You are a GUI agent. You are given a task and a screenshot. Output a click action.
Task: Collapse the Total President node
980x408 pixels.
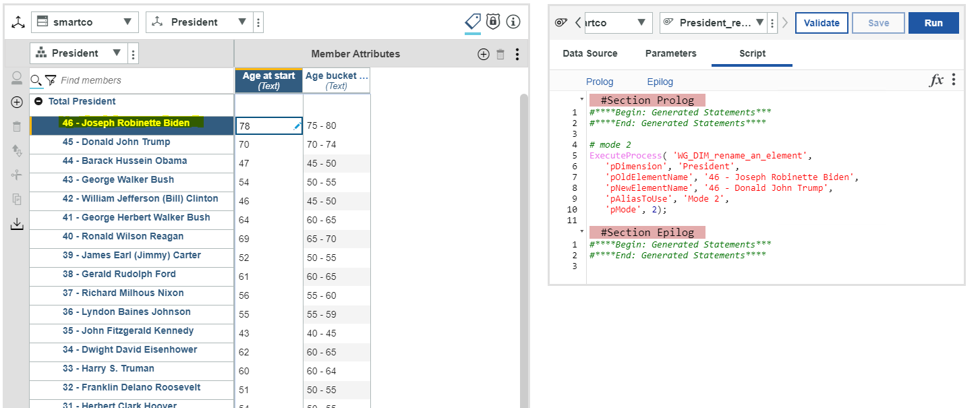[x=38, y=102]
